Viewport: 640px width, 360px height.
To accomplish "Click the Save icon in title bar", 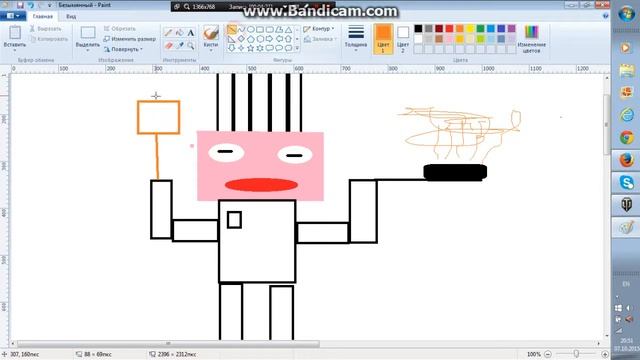I will click(x=20, y=5).
